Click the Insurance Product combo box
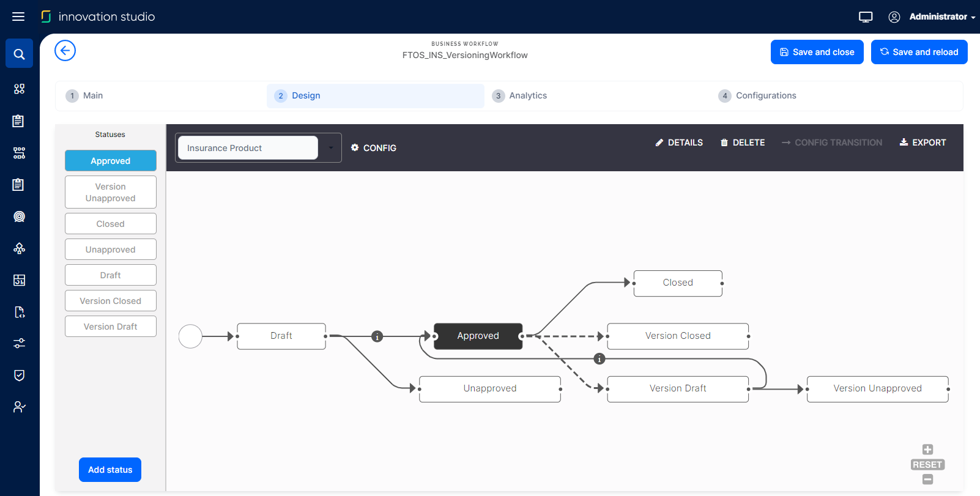 [x=248, y=148]
